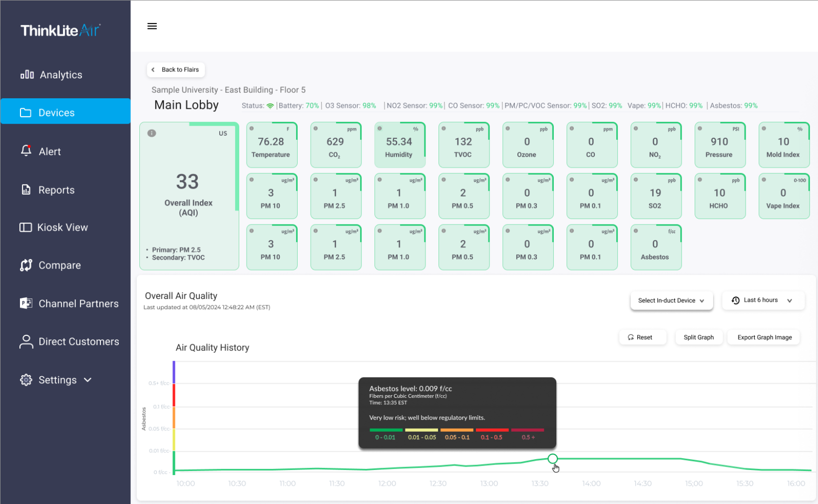Select the Humidity sensor tile
This screenshot has width=818, height=504.
pyautogui.click(x=399, y=145)
